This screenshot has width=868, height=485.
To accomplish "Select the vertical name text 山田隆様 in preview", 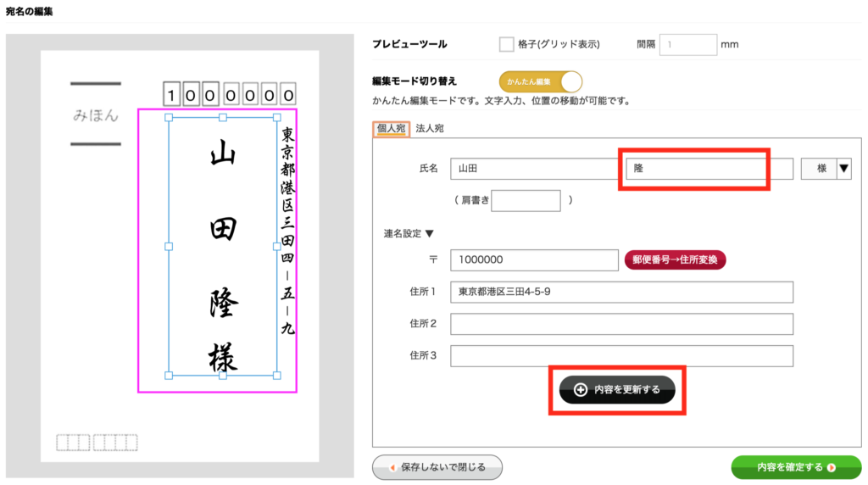I will (x=223, y=254).
